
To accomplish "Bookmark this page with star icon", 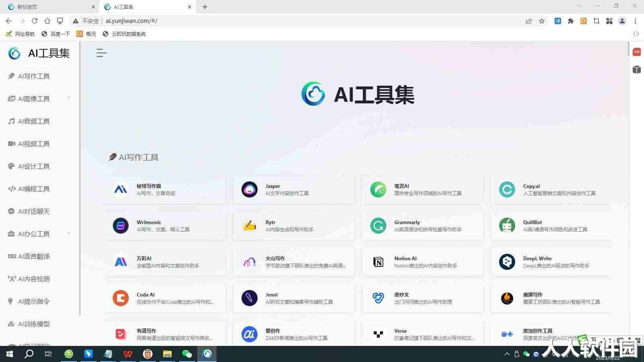I will (542, 21).
